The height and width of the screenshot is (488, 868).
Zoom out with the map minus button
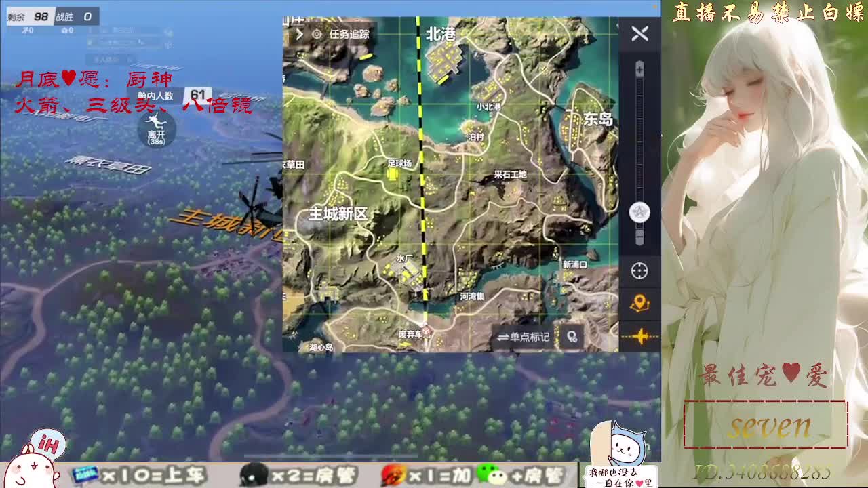click(x=639, y=237)
